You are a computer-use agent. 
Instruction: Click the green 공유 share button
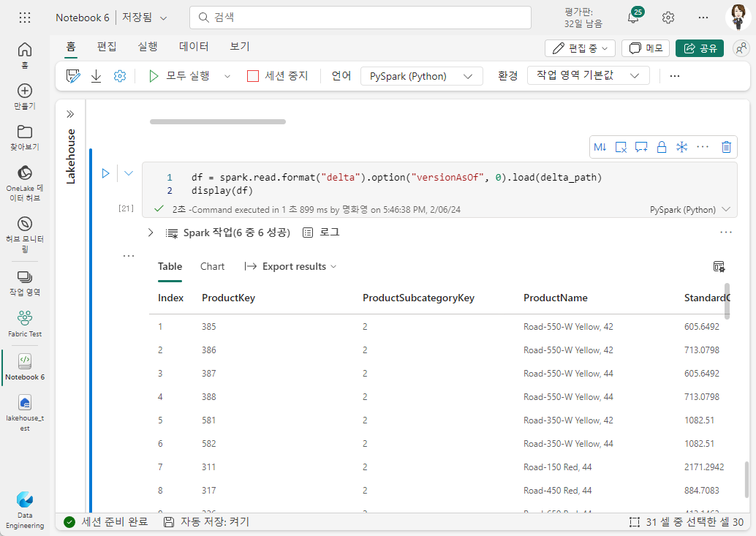coord(700,48)
